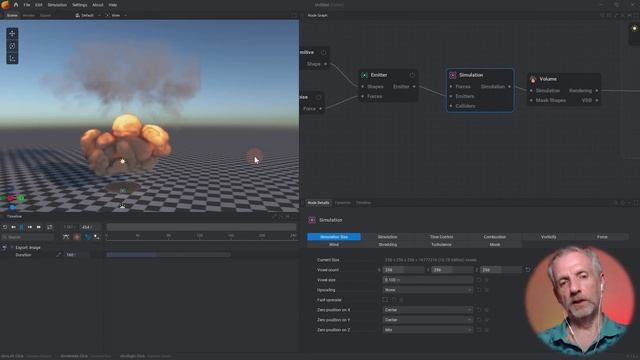The width and height of the screenshot is (640, 360).
Task: Click the Voxel count X field
Action: point(403,270)
